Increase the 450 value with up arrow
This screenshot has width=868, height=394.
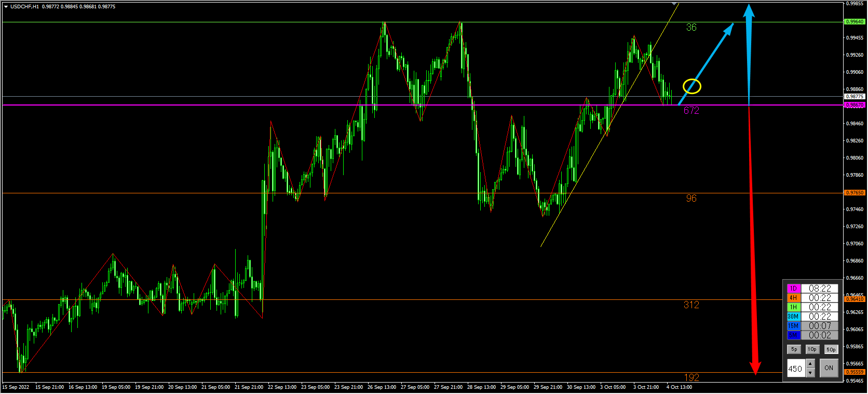pyautogui.click(x=810, y=364)
